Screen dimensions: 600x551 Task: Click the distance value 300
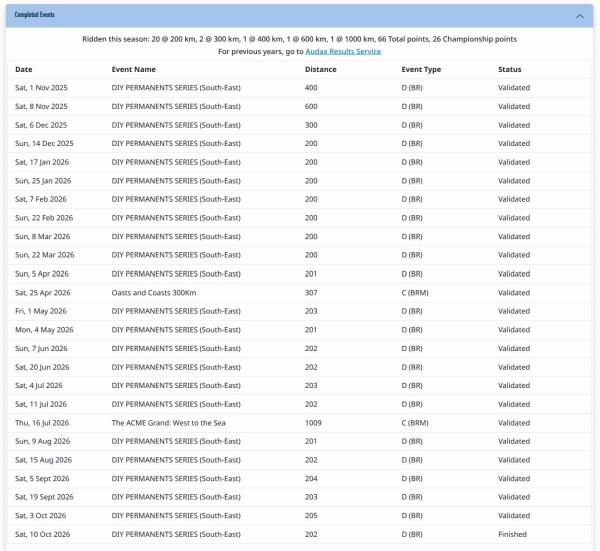point(311,125)
